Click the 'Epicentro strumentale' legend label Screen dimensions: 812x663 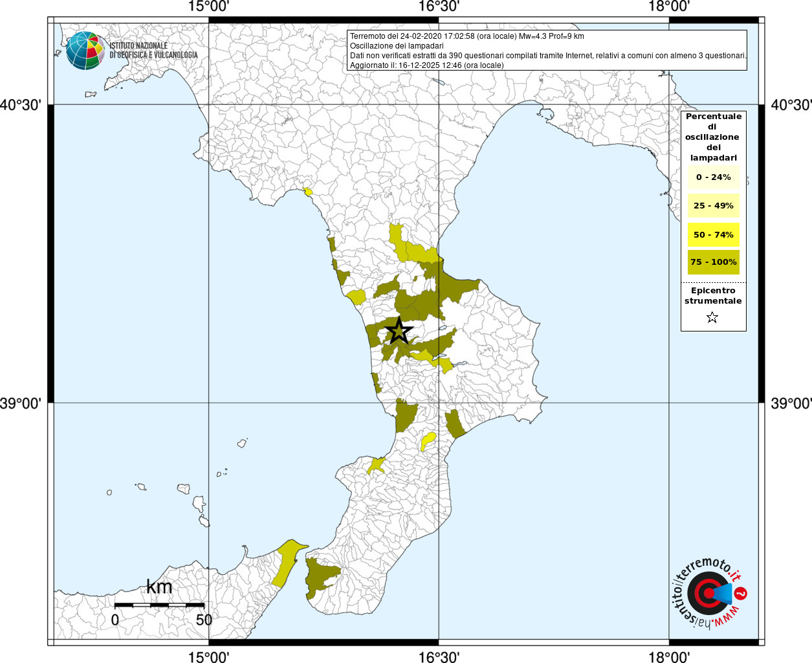(x=713, y=296)
